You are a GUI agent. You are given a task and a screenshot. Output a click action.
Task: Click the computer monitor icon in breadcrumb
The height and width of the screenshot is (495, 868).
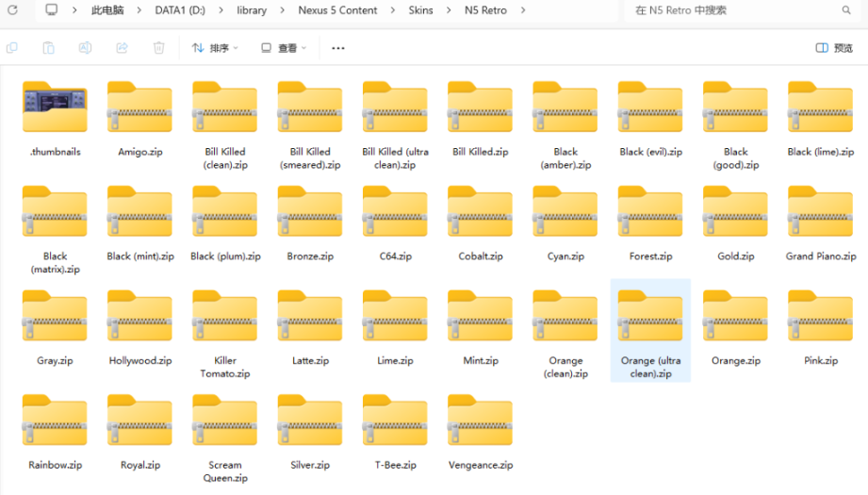(52, 10)
